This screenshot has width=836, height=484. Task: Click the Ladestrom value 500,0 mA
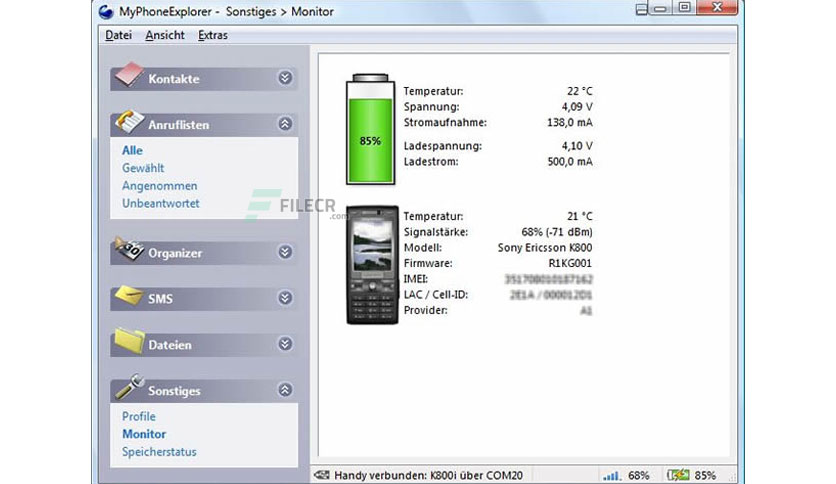tap(570, 162)
